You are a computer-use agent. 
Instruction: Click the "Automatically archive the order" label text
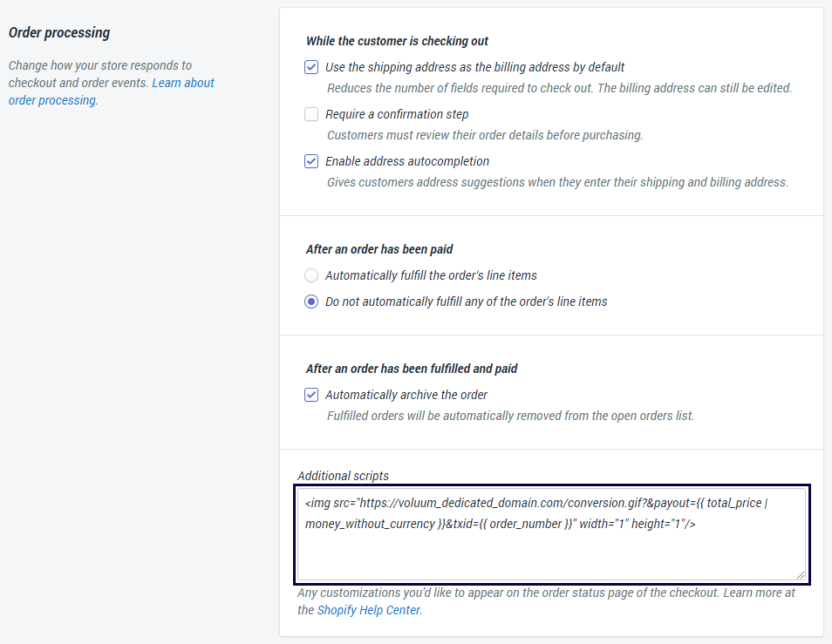pyautogui.click(x=406, y=395)
